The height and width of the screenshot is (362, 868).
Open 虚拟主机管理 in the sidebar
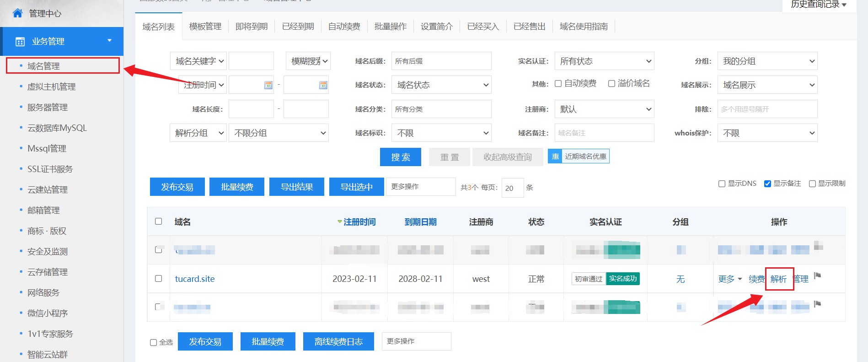pos(51,86)
